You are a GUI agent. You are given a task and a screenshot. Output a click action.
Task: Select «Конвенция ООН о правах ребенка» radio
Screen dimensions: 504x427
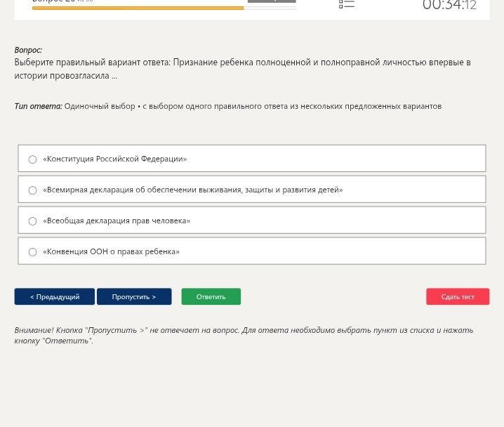32,252
